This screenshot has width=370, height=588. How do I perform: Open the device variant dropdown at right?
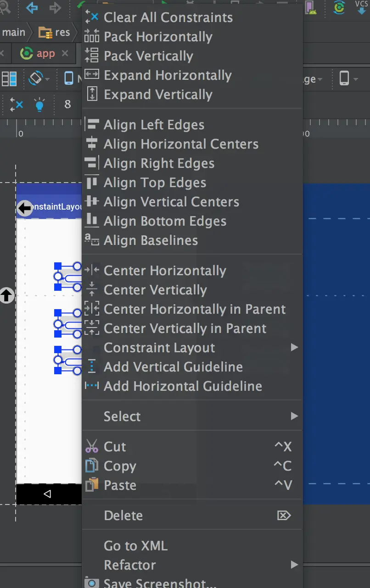pos(348,78)
